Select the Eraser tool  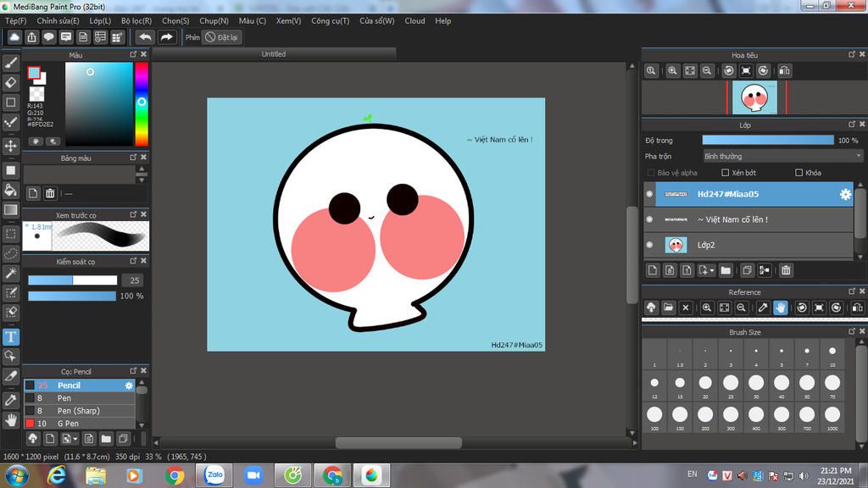point(11,82)
